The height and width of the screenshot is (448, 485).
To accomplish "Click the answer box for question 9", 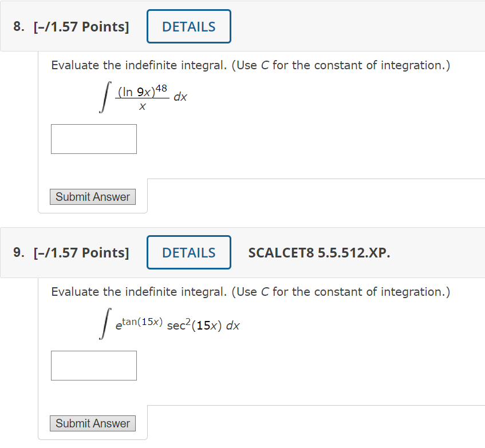I will [x=93, y=365].
